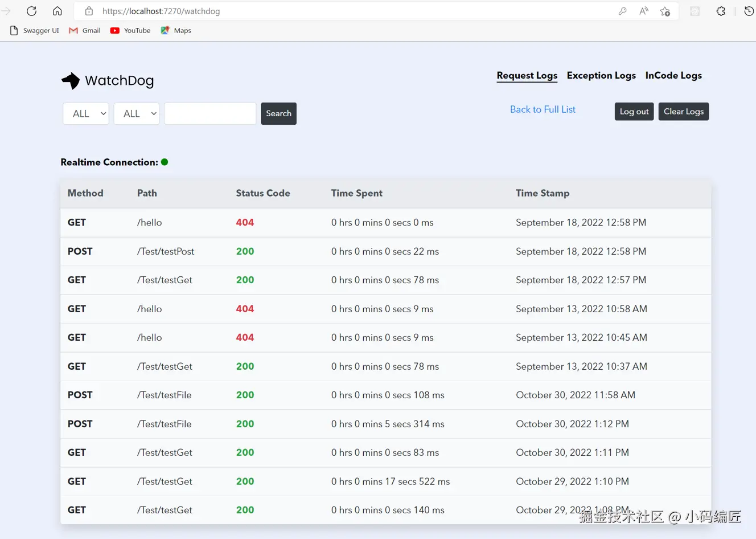Expand the second ALL filter dropdown
The image size is (756, 539).
point(137,113)
